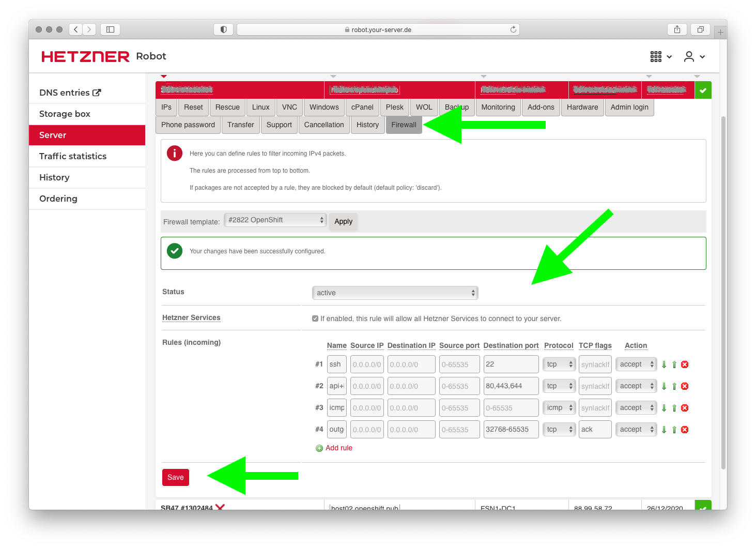Click destination port field of rule #1
Viewport: 756px width, 548px height.
(x=511, y=364)
